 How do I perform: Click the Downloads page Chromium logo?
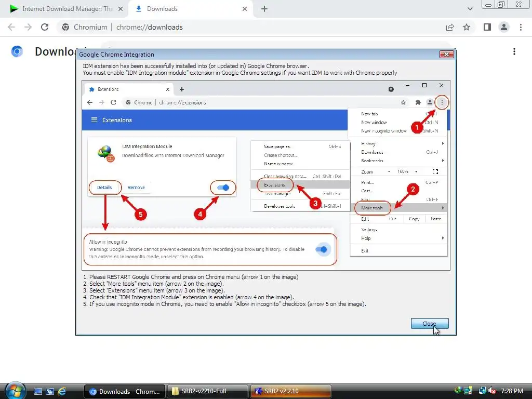[x=17, y=51]
